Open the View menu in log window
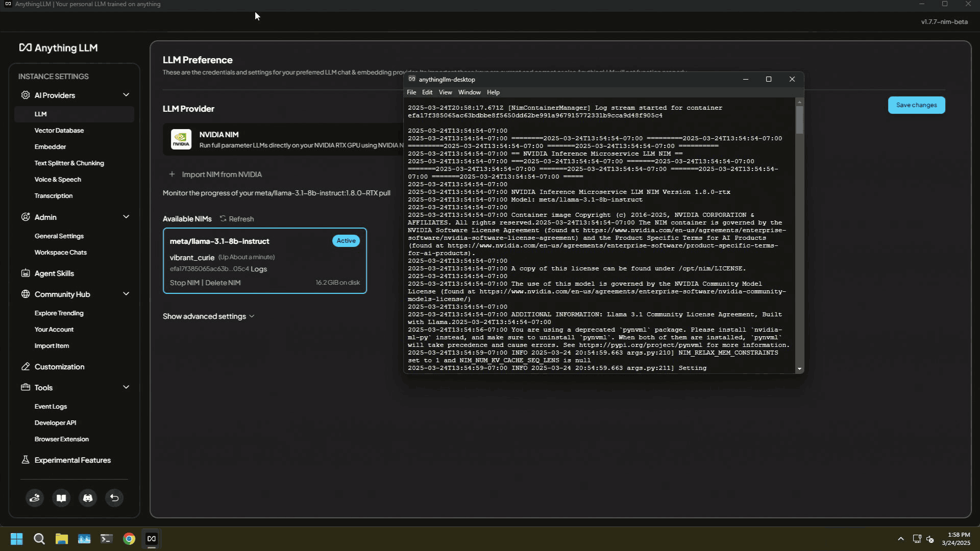 pyautogui.click(x=445, y=92)
